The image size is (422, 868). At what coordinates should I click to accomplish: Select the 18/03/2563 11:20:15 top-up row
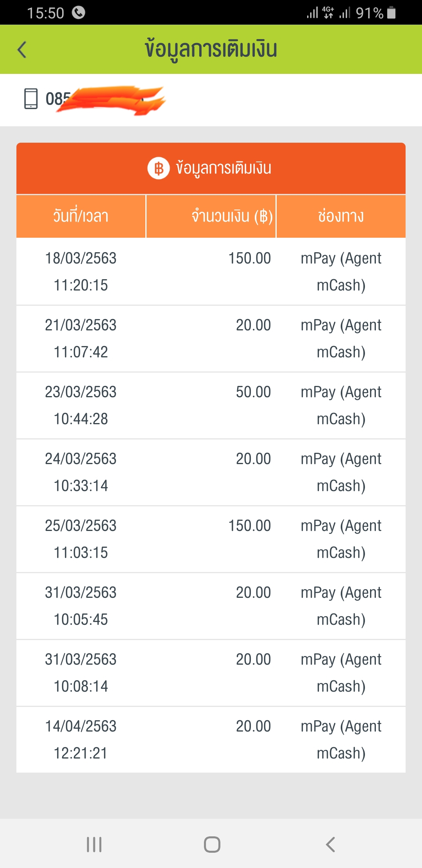(x=211, y=272)
